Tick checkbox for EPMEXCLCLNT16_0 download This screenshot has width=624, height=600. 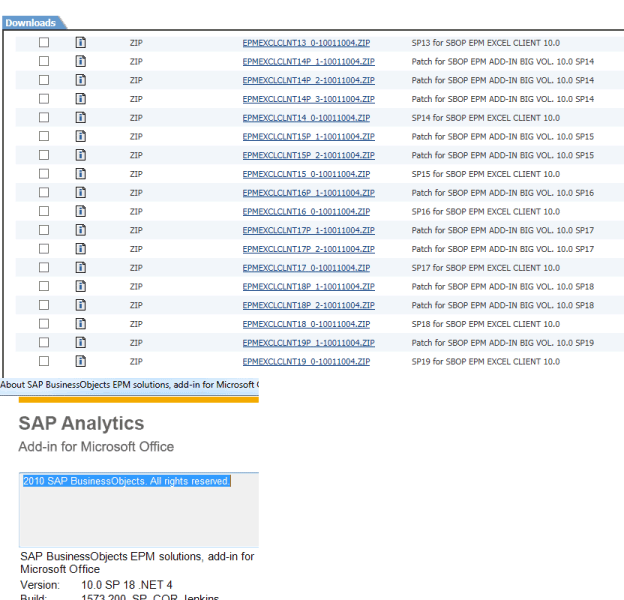[x=44, y=211]
